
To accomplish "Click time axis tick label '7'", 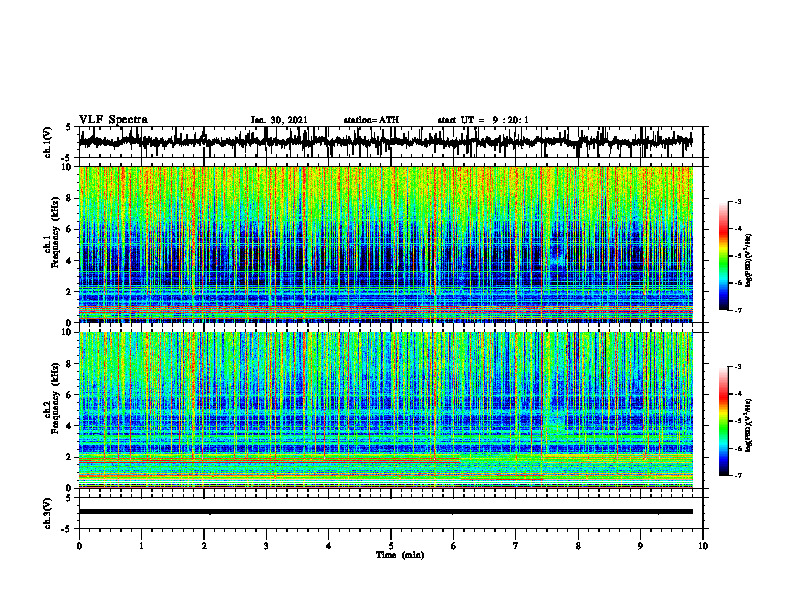I will pyautogui.click(x=516, y=546).
